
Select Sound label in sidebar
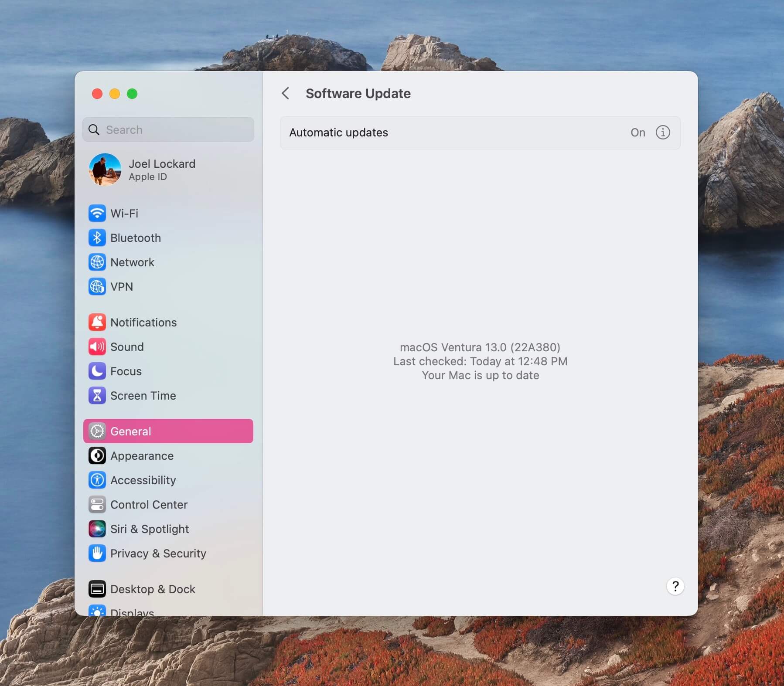(127, 346)
